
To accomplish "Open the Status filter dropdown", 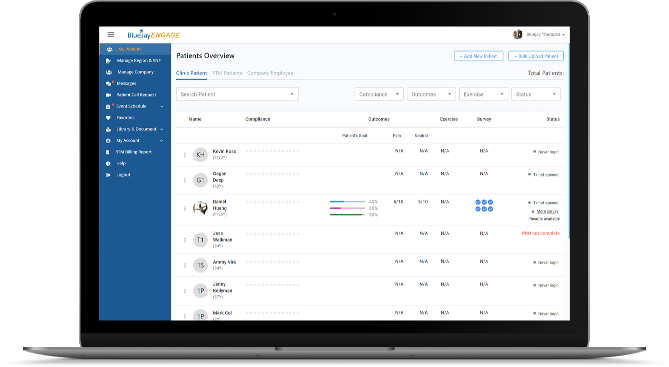I will pyautogui.click(x=536, y=94).
